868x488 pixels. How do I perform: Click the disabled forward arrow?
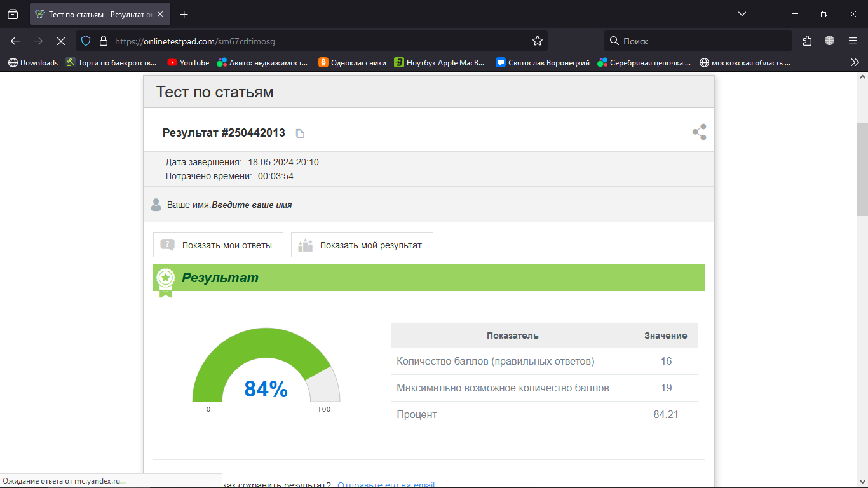38,41
